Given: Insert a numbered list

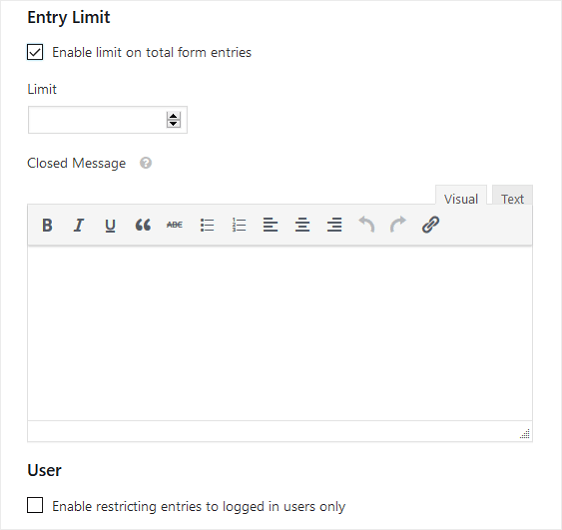Looking at the screenshot, I should click(x=239, y=225).
